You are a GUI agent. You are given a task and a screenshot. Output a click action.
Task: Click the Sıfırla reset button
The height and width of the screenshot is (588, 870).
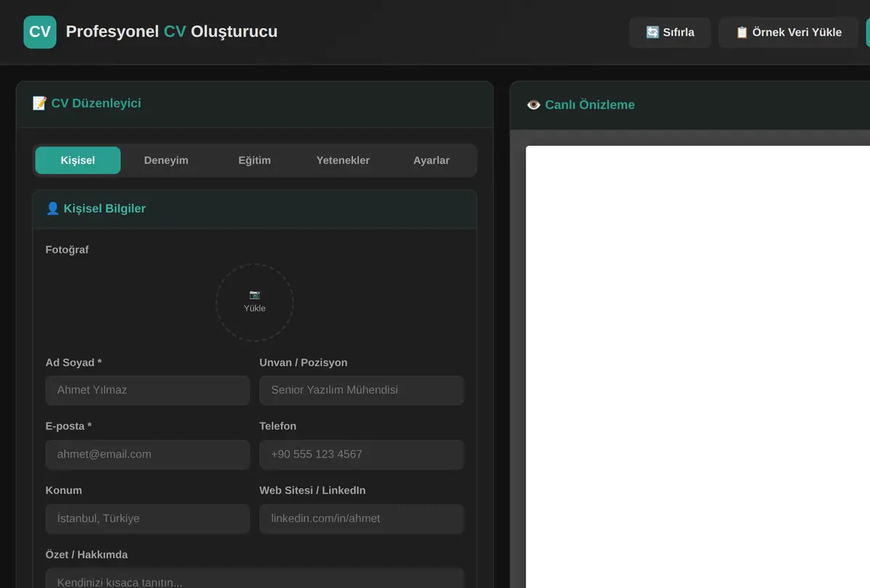click(x=670, y=33)
